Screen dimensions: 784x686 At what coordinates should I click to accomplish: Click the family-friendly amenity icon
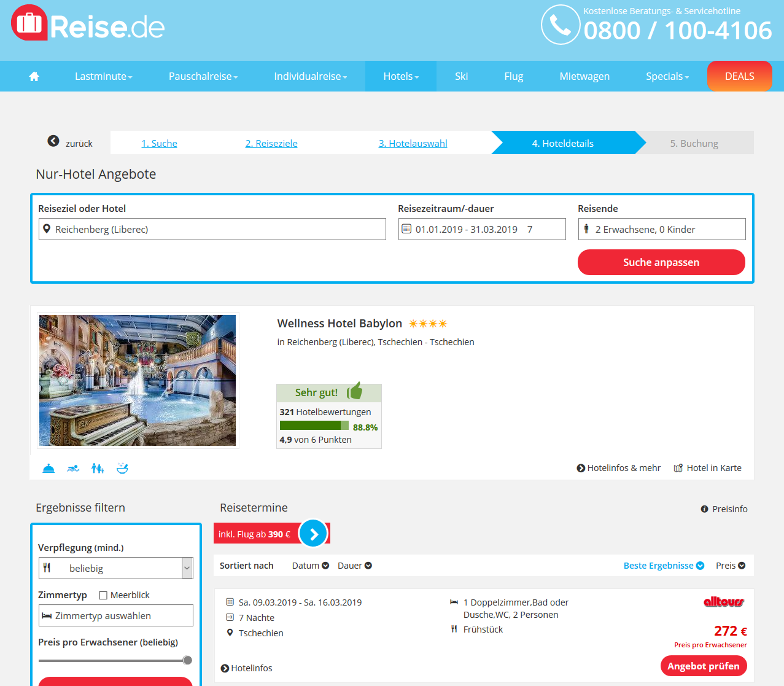click(x=98, y=469)
